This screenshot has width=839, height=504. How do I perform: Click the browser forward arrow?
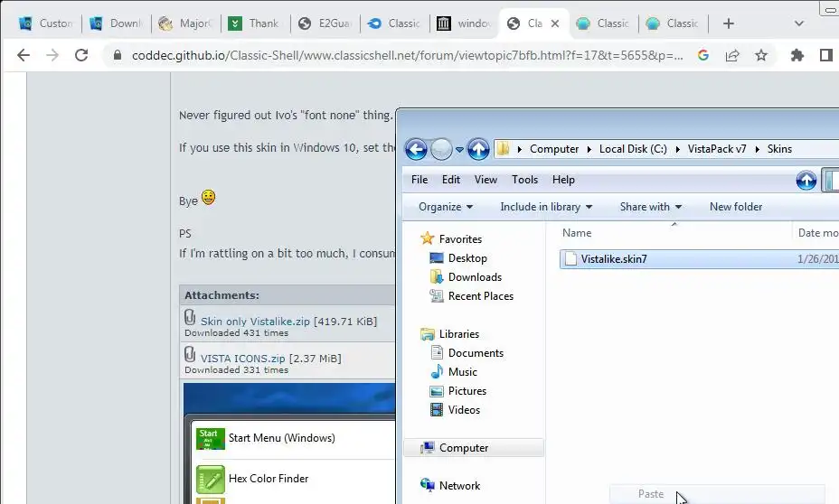click(x=52, y=55)
